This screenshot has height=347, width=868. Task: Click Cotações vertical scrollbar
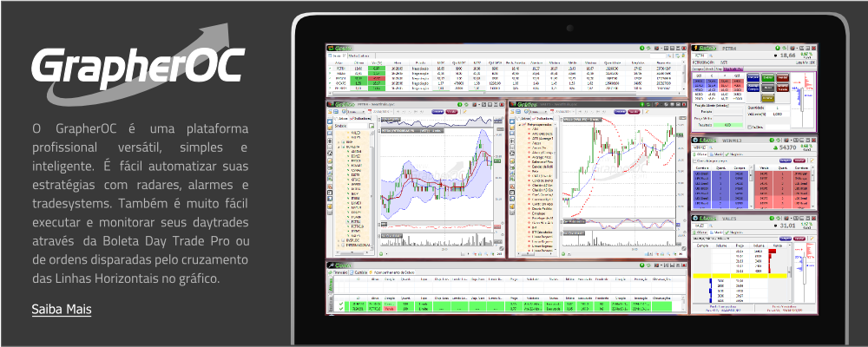tap(684, 75)
